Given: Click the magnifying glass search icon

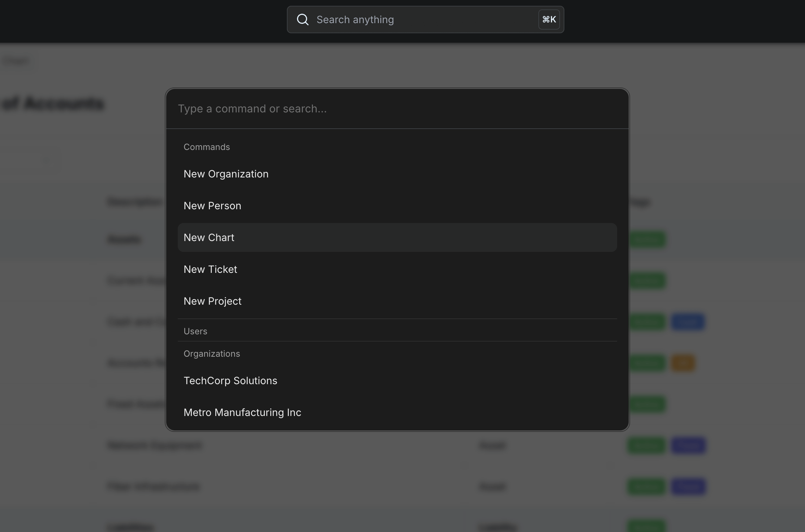Looking at the screenshot, I should (302, 20).
